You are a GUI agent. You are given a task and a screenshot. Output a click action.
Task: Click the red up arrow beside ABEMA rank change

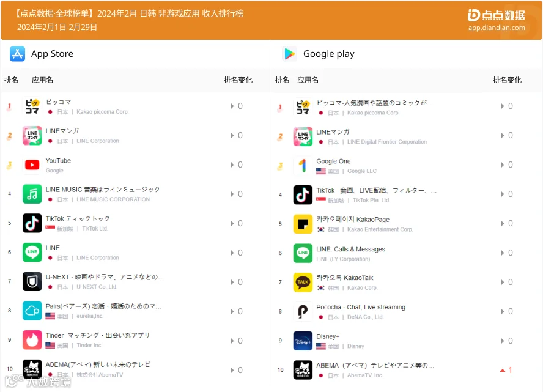(503, 371)
